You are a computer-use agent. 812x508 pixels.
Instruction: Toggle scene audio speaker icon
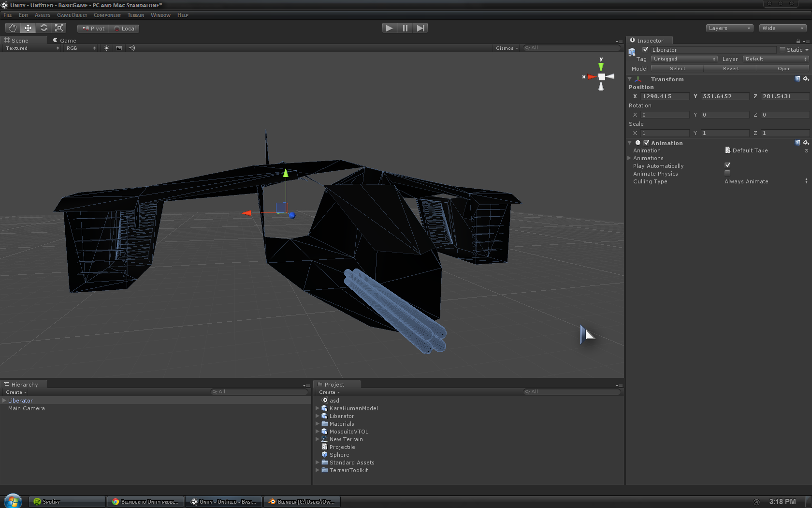[x=131, y=48]
